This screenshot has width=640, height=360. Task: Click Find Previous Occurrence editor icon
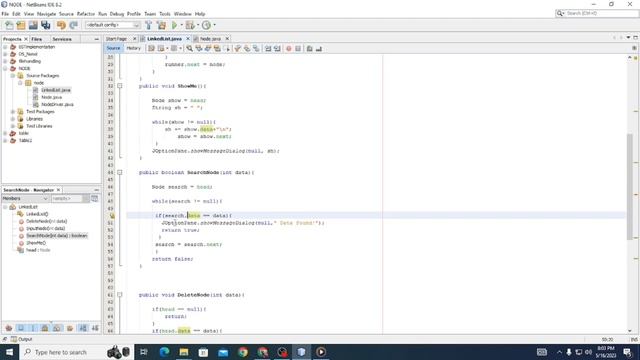coord(199,49)
